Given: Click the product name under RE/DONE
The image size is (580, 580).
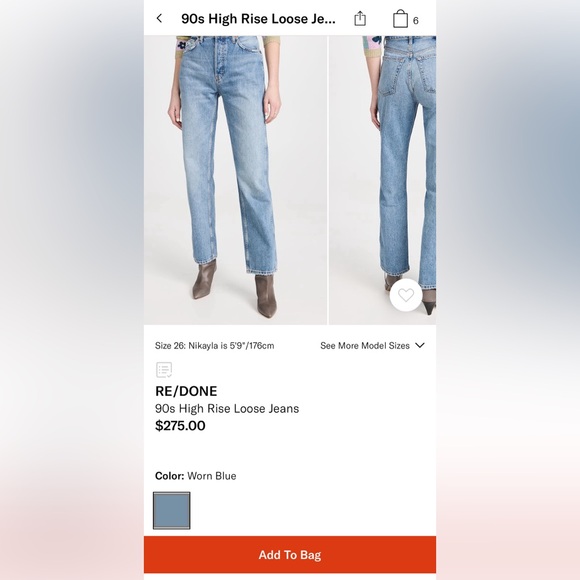Looking at the screenshot, I should click(x=227, y=408).
